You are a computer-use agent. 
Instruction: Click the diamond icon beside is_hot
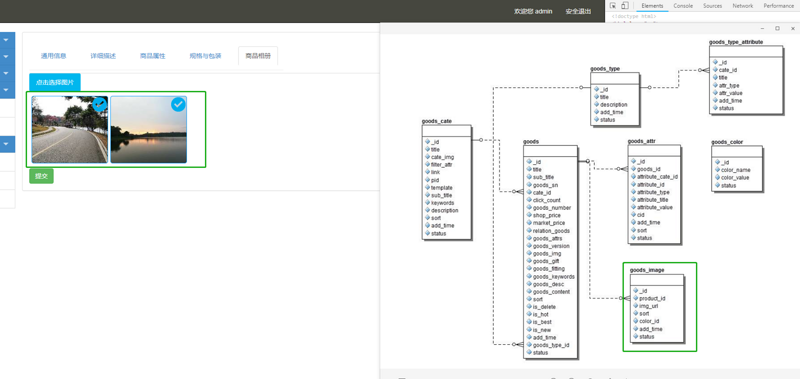click(x=529, y=315)
